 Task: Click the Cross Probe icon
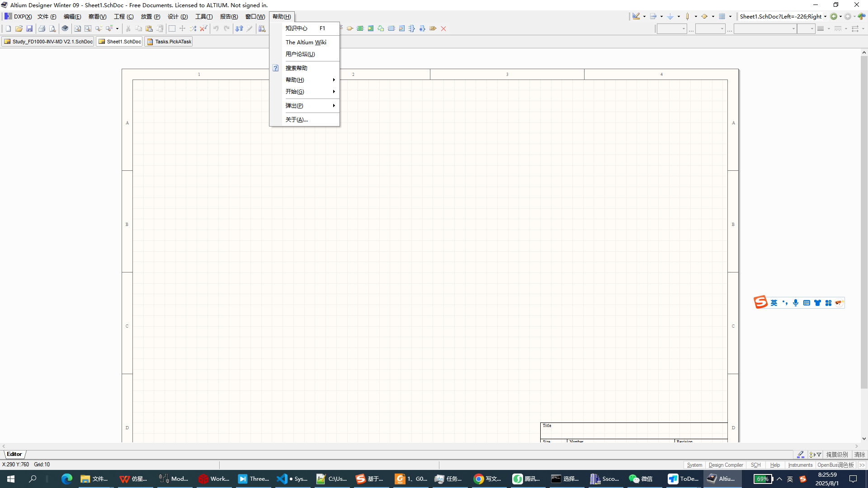pyautogui.click(x=250, y=28)
